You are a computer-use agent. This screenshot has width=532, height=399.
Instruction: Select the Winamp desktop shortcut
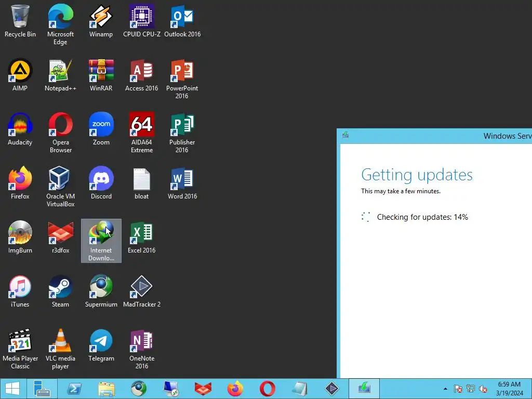101,21
